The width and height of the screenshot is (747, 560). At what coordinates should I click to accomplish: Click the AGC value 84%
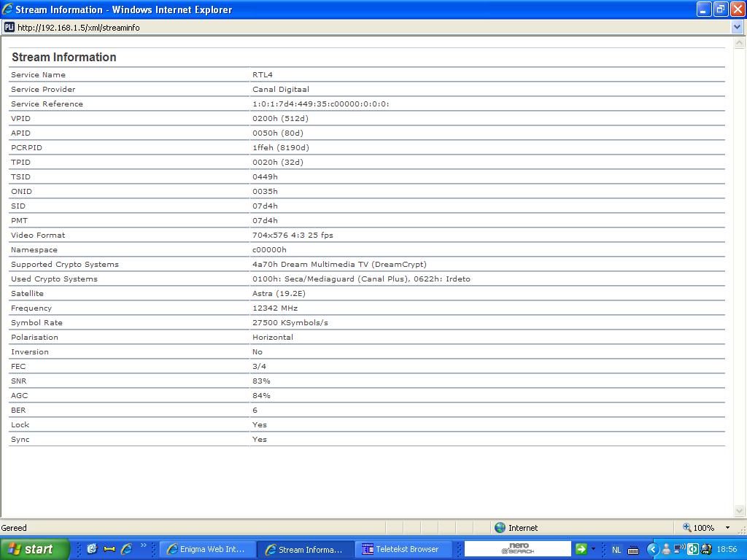click(x=261, y=396)
